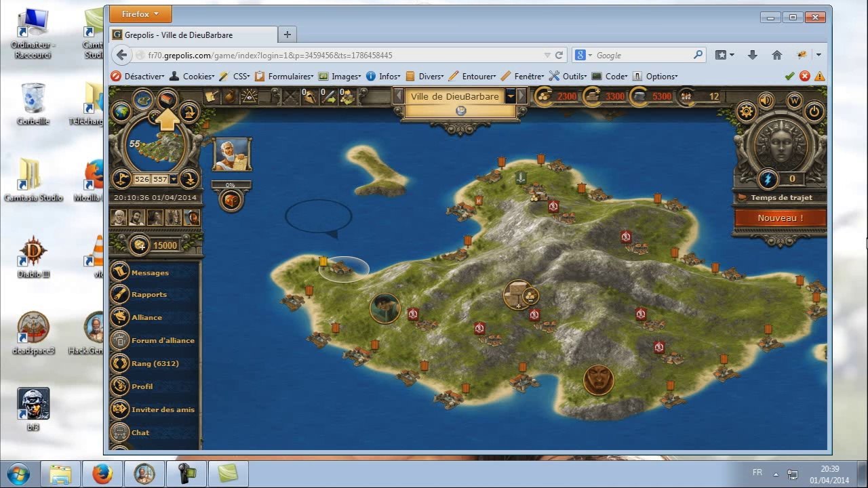This screenshot has width=868, height=488.
Task: Click Firefox icon in the taskbar
Action: 102,473
